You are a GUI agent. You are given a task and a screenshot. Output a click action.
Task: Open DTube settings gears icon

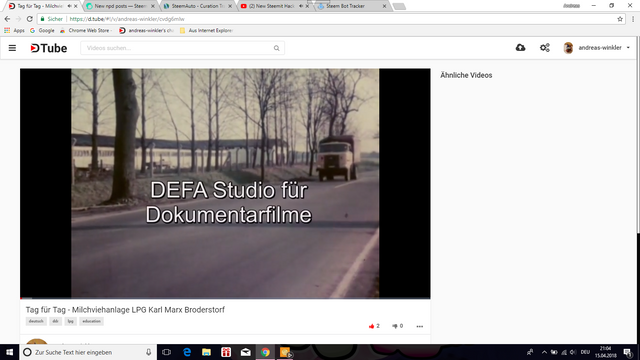click(x=545, y=48)
